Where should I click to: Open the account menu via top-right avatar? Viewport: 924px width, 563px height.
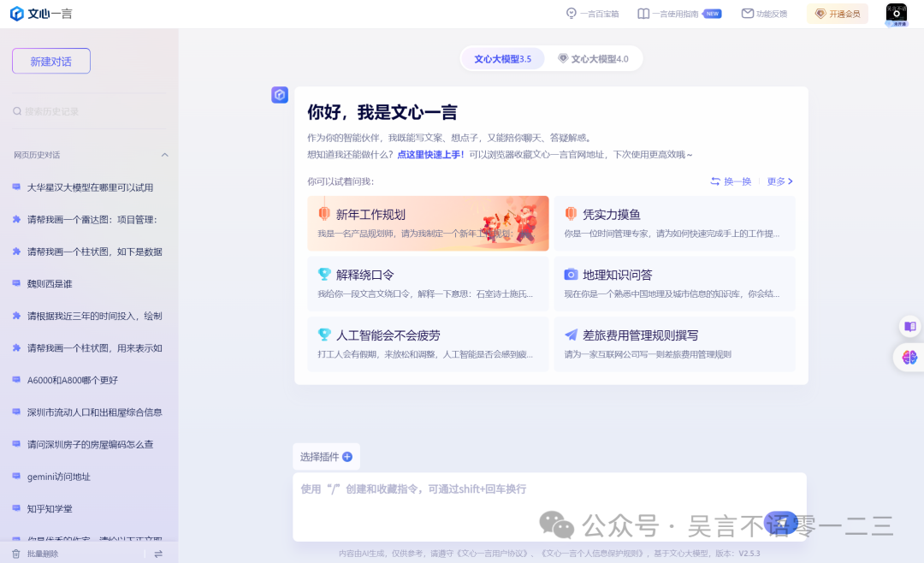[896, 14]
